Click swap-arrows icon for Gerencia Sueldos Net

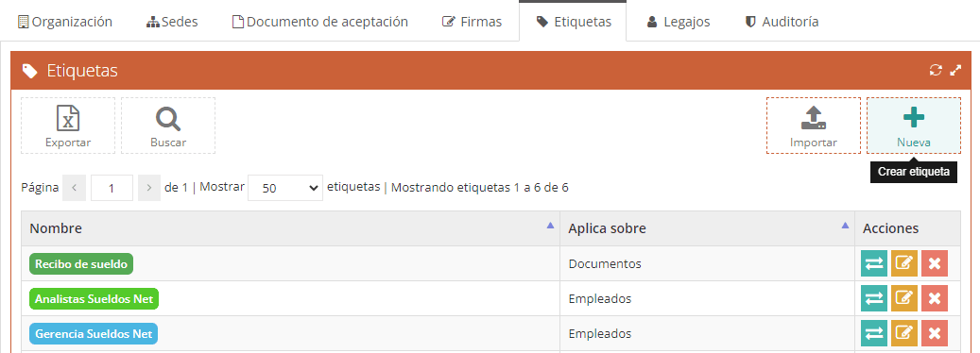point(874,334)
